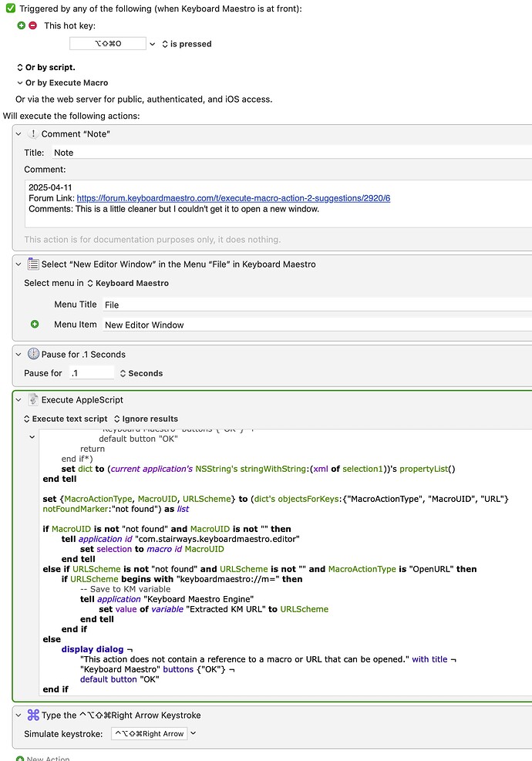Open the hot key options dropdown arrow
Viewport: 532px width, 761px height.
(153, 44)
